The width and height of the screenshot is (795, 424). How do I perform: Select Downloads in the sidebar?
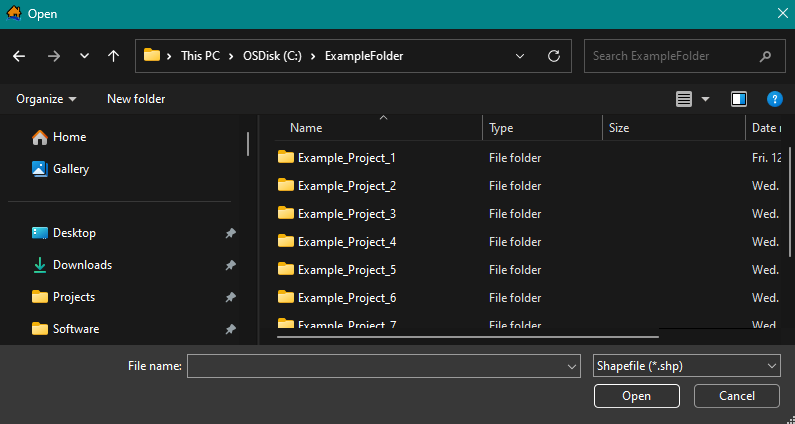(x=82, y=265)
